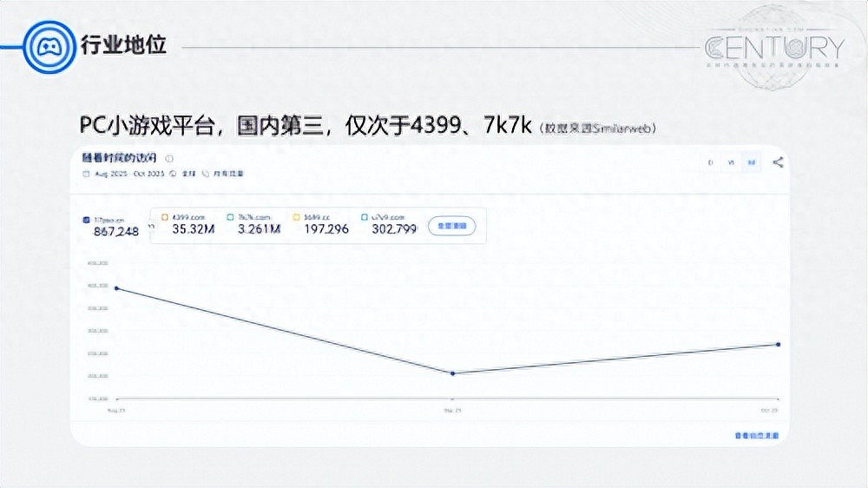The height and width of the screenshot is (488, 868).
Task: Click the value 867,248
Action: pyautogui.click(x=115, y=232)
